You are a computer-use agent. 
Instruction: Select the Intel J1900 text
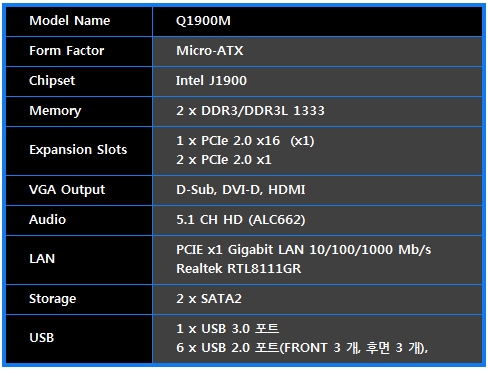211,81
